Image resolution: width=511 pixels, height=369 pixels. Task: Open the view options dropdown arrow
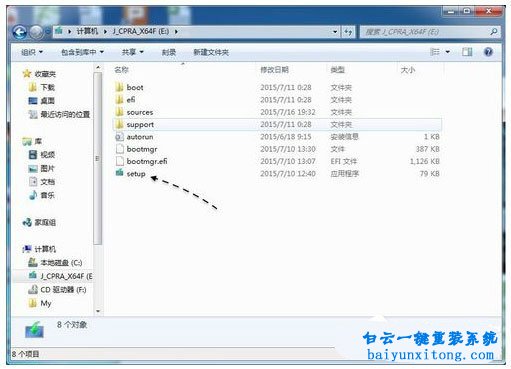pyautogui.click(x=448, y=52)
